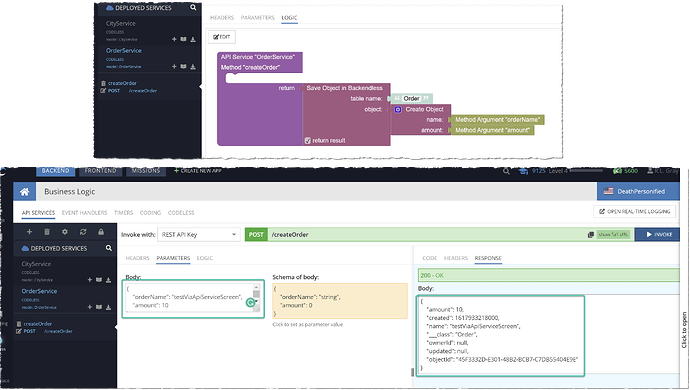
Task: Open CityService docs book icon in lower panel
Action: click(x=99, y=280)
